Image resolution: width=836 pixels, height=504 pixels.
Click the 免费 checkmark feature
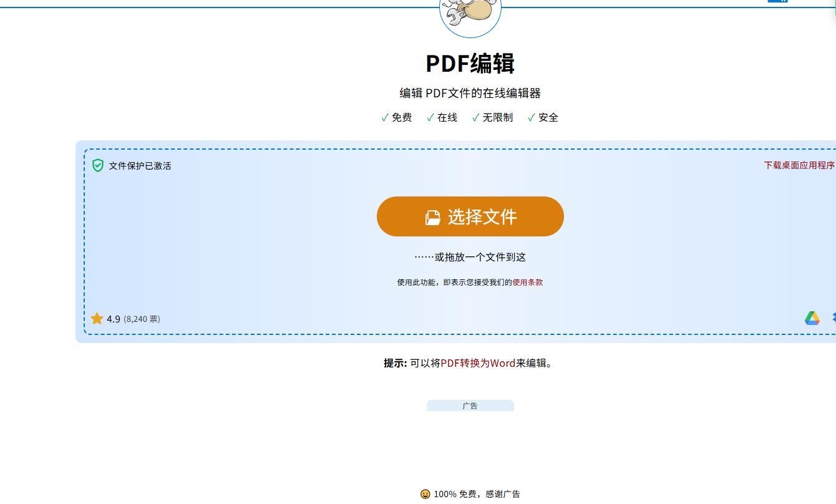[x=396, y=117]
